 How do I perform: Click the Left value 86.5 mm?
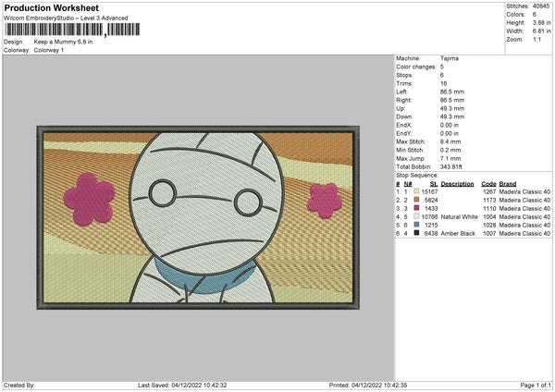(x=452, y=92)
